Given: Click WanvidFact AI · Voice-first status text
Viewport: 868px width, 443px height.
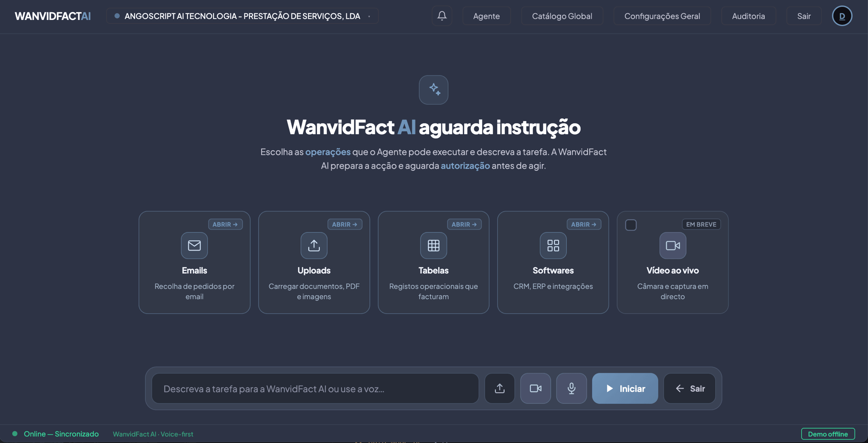Looking at the screenshot, I should (153, 434).
